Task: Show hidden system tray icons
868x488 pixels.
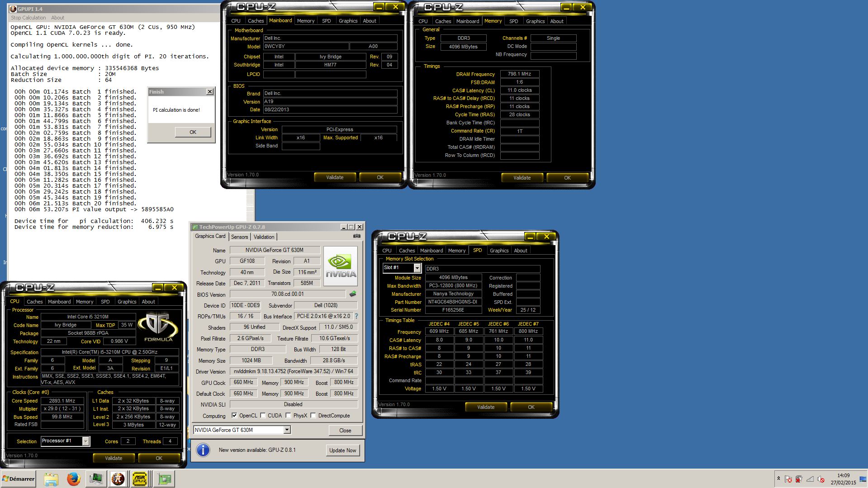Action: pyautogui.click(x=778, y=479)
